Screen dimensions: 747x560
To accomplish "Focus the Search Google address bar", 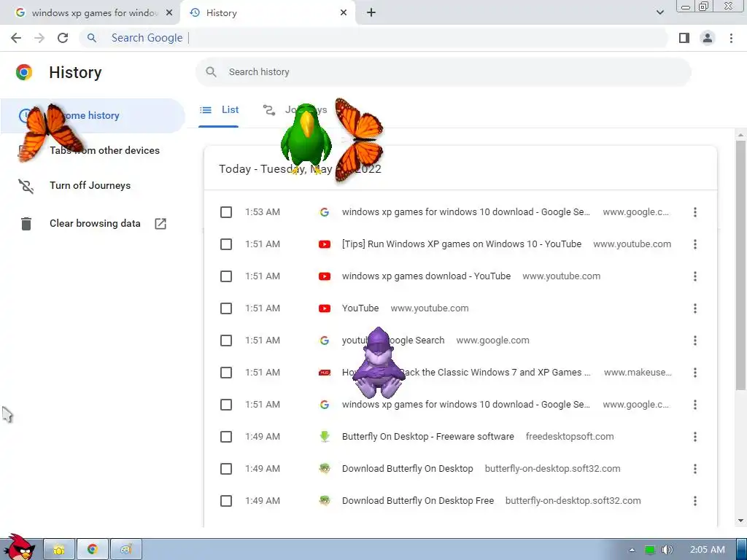I will 374,38.
